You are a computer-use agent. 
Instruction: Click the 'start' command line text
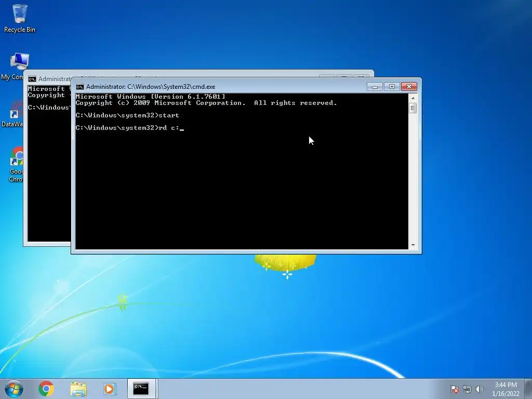point(169,115)
